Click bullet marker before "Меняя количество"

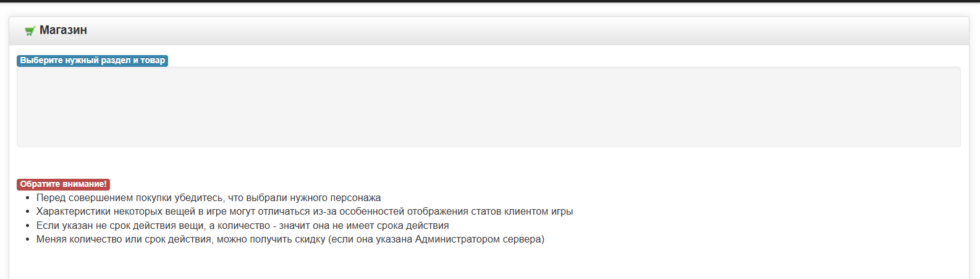point(27,239)
